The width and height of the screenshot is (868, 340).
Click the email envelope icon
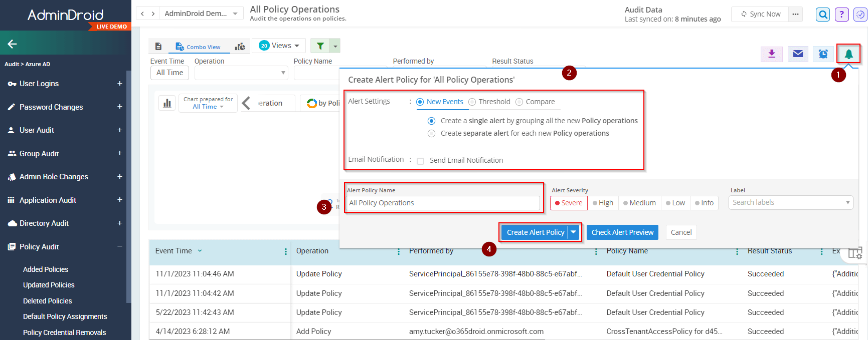[x=798, y=54]
